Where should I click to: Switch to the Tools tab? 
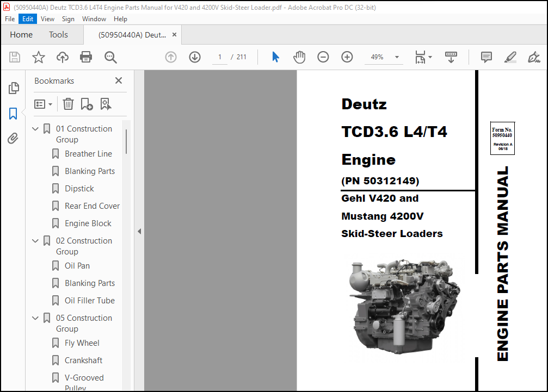(x=58, y=35)
